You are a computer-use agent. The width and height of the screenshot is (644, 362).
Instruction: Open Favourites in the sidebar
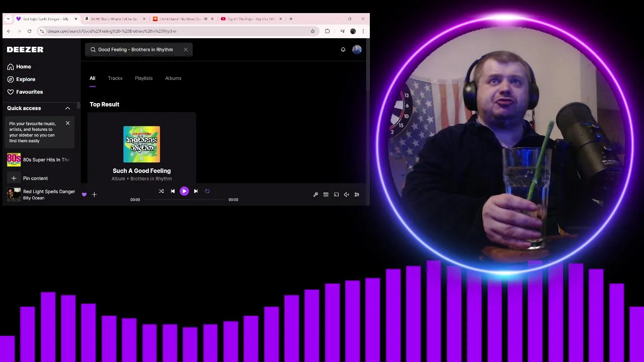pos(25,92)
